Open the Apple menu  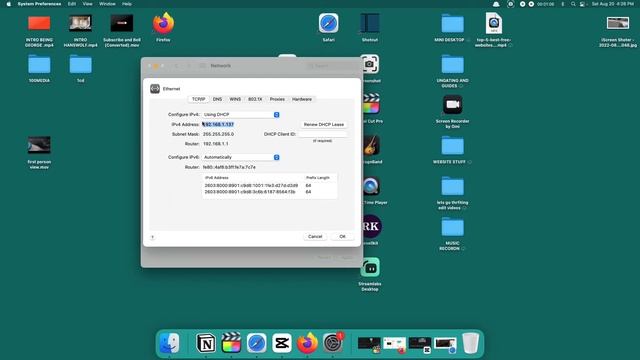pyautogui.click(x=9, y=4)
